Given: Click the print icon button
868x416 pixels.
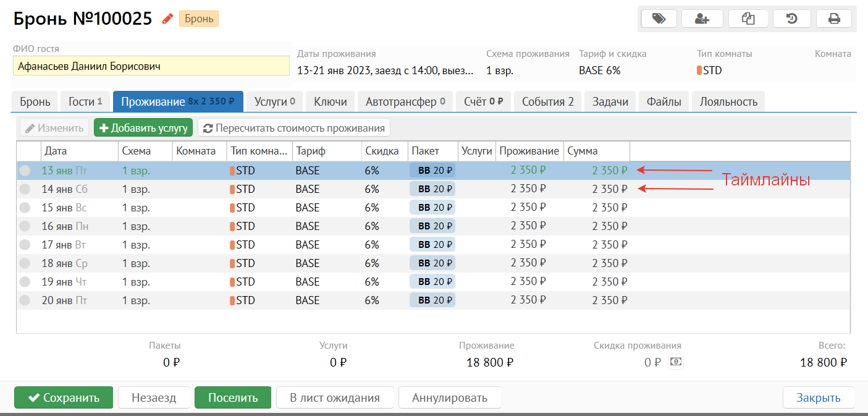Looking at the screenshot, I should [834, 19].
